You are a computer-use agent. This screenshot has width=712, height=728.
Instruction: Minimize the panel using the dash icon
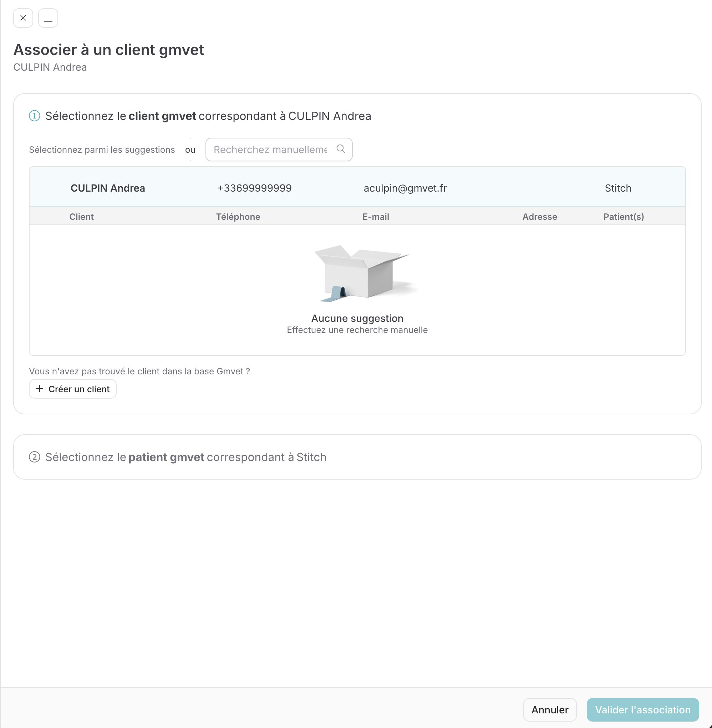(x=48, y=18)
